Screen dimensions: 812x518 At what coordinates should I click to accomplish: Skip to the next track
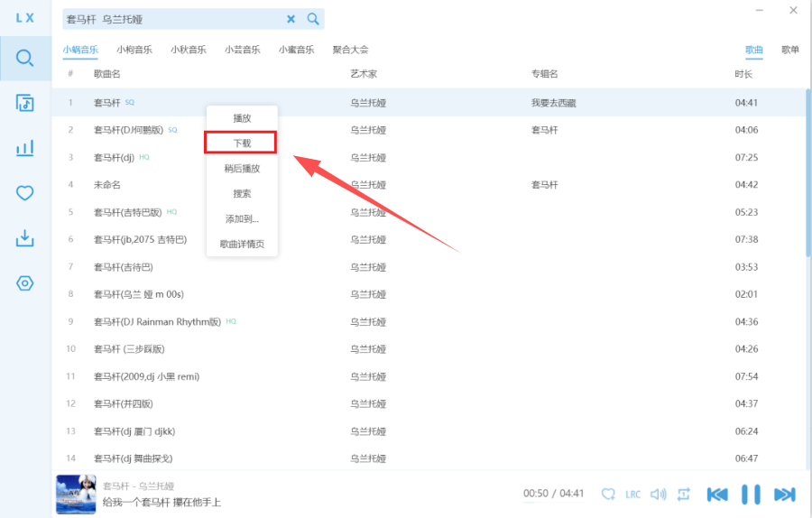(784, 494)
